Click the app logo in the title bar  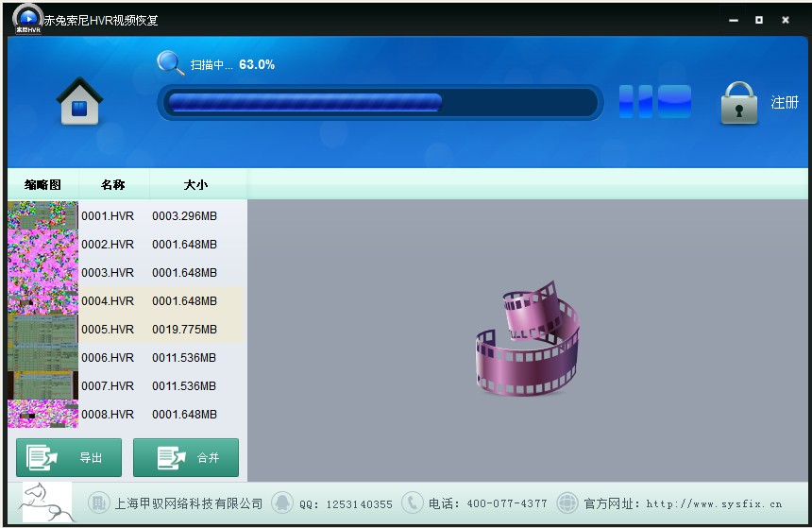click(28, 19)
